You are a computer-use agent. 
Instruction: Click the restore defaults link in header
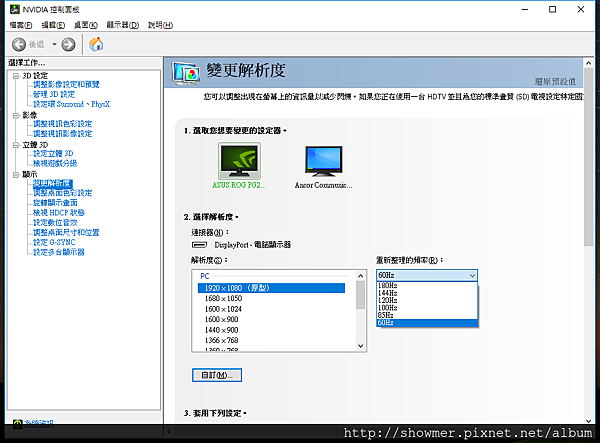pos(555,81)
